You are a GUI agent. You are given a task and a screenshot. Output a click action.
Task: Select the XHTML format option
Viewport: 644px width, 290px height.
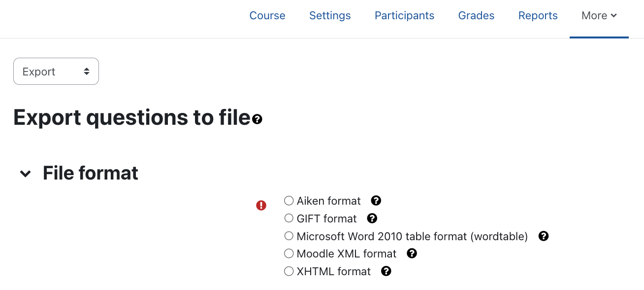tap(289, 271)
